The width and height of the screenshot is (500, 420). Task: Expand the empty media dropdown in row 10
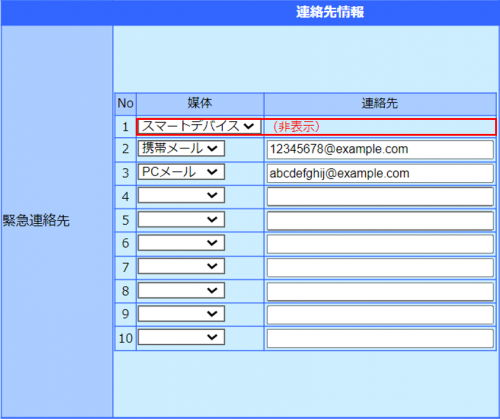[181, 337]
